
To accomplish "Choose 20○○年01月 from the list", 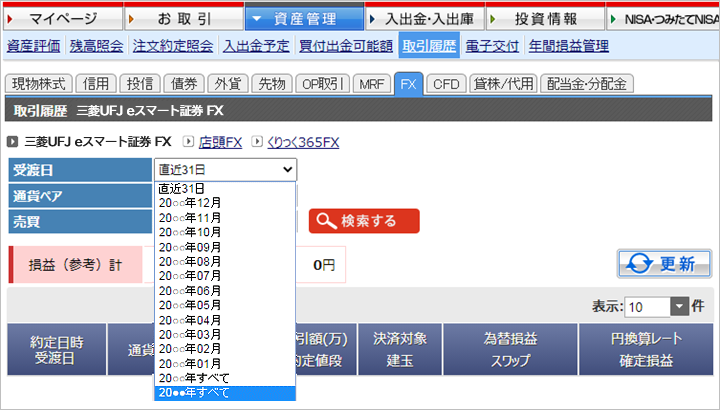I will coord(225,364).
